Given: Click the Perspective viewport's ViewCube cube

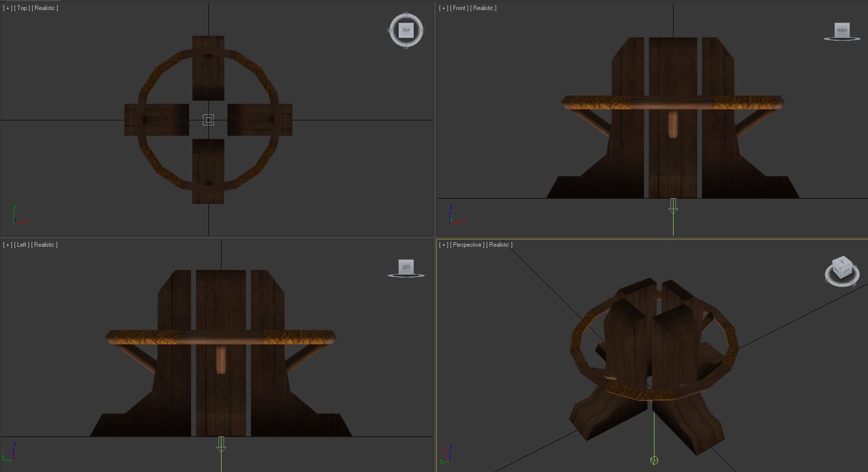Looking at the screenshot, I should [x=842, y=268].
